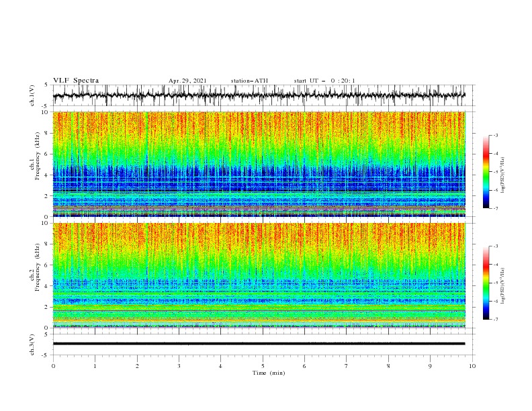Click the ch.2 spectrogram color scale bar
Image resolution: width=532 pixels, height=411 pixels.
pos(486,283)
